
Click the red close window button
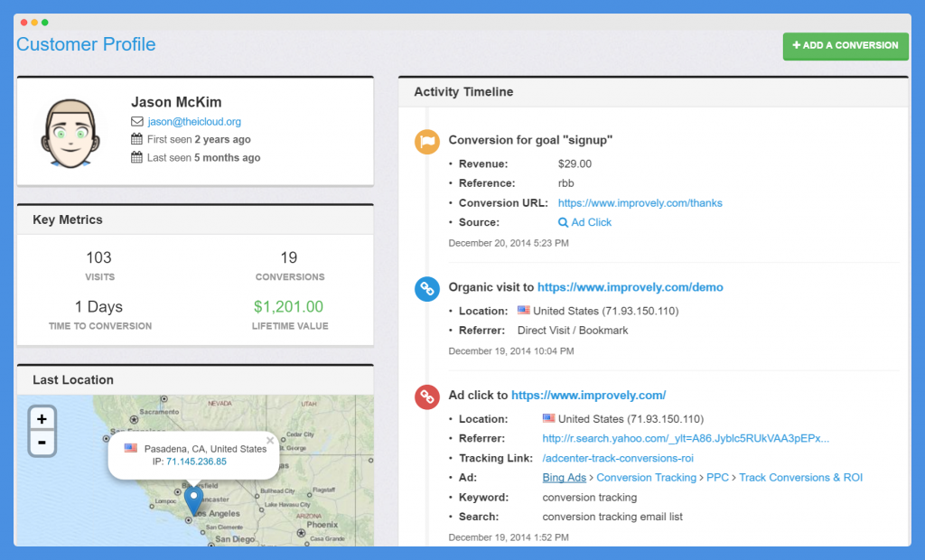click(x=23, y=23)
